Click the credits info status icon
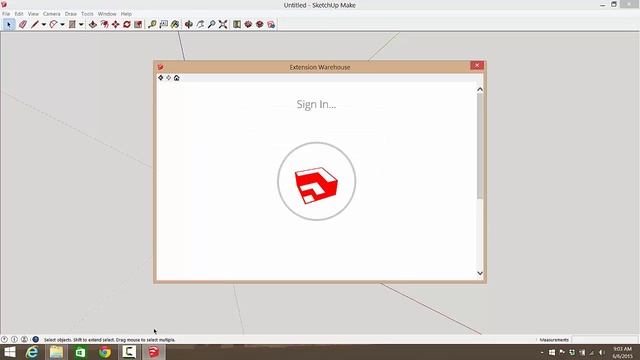The height and width of the screenshot is (360, 640). pos(14,339)
